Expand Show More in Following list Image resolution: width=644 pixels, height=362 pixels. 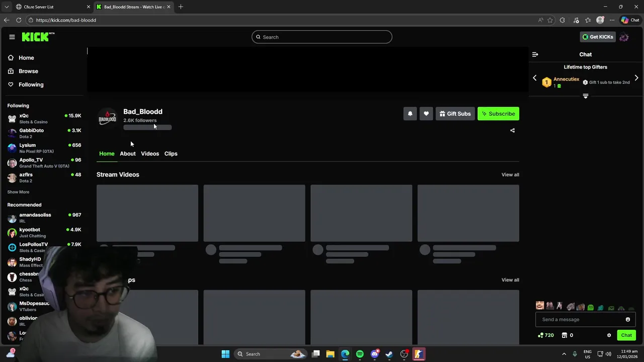tap(18, 192)
